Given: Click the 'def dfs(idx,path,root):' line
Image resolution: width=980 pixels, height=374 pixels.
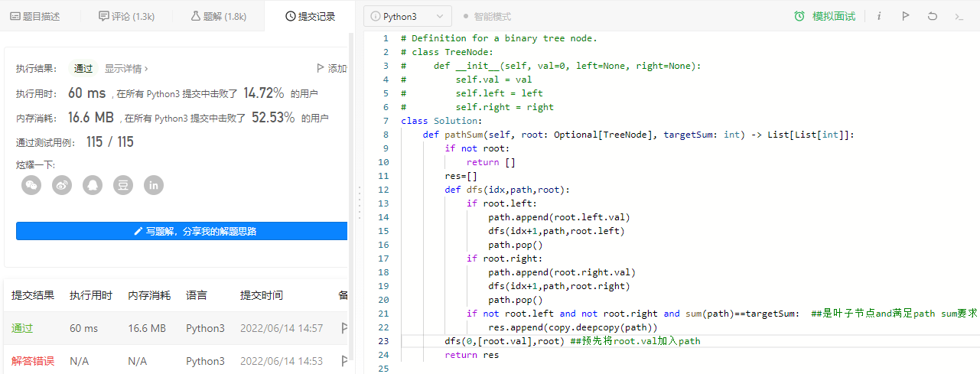Looking at the screenshot, I should coord(507,190).
